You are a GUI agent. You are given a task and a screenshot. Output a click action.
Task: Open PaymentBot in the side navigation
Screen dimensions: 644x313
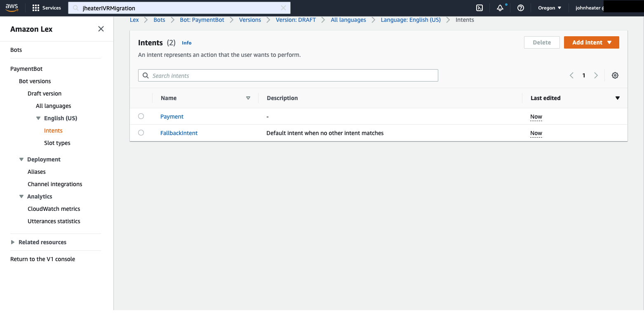pyautogui.click(x=26, y=69)
